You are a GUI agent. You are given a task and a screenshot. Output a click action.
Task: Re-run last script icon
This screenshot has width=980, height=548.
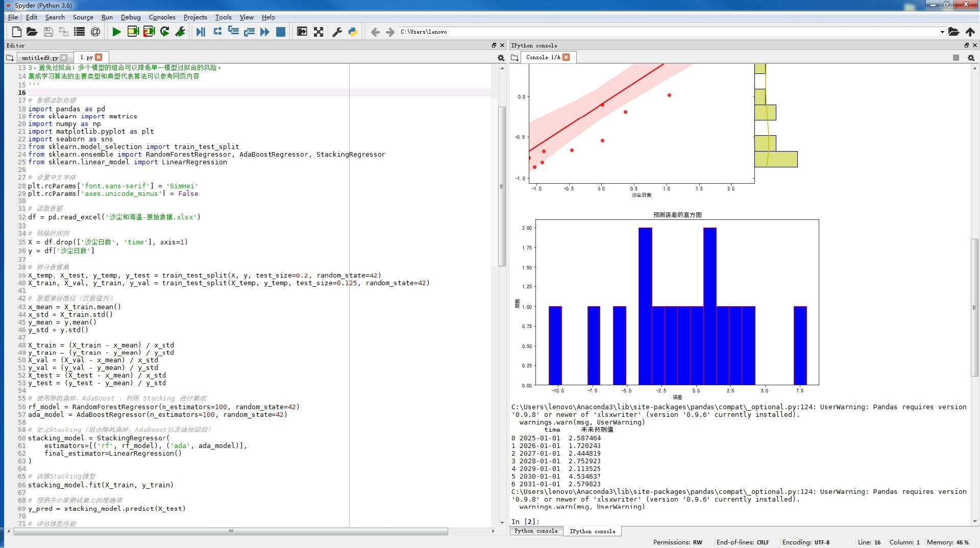coord(164,32)
